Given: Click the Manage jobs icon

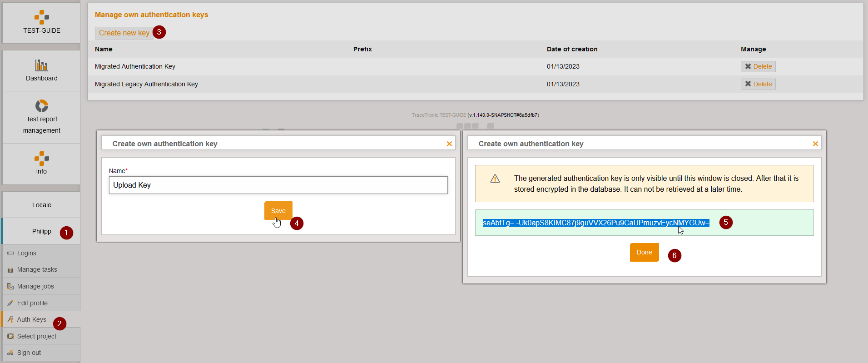Looking at the screenshot, I should (10, 286).
